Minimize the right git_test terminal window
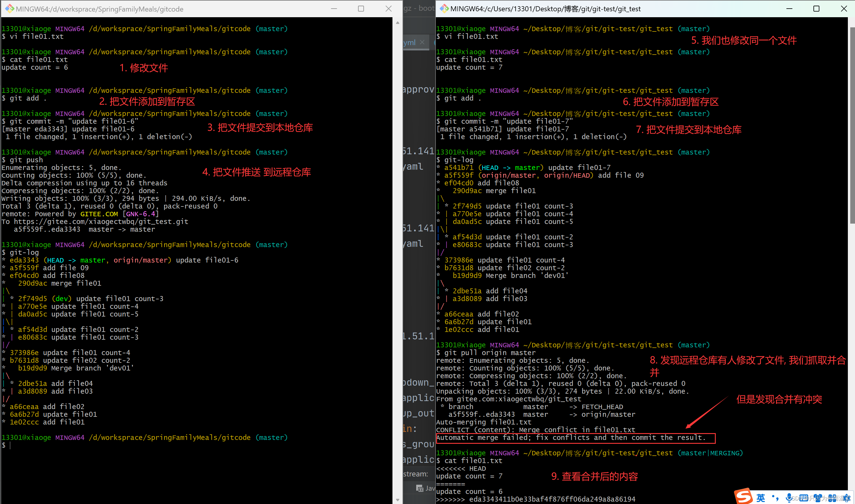 789,9
